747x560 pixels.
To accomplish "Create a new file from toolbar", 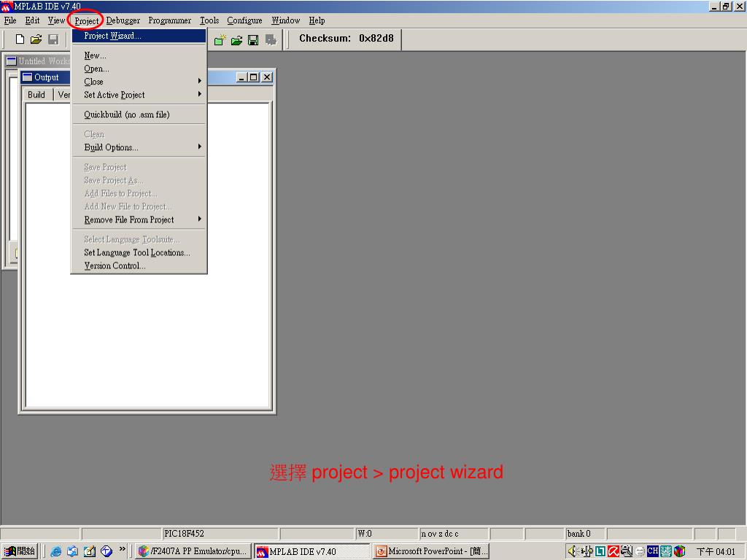I will 20,39.
